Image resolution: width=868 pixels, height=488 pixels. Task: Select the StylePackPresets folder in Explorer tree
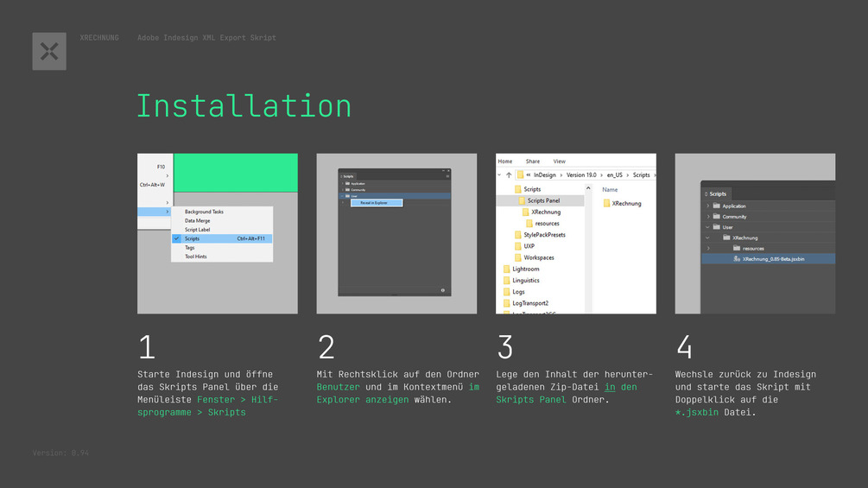point(540,235)
